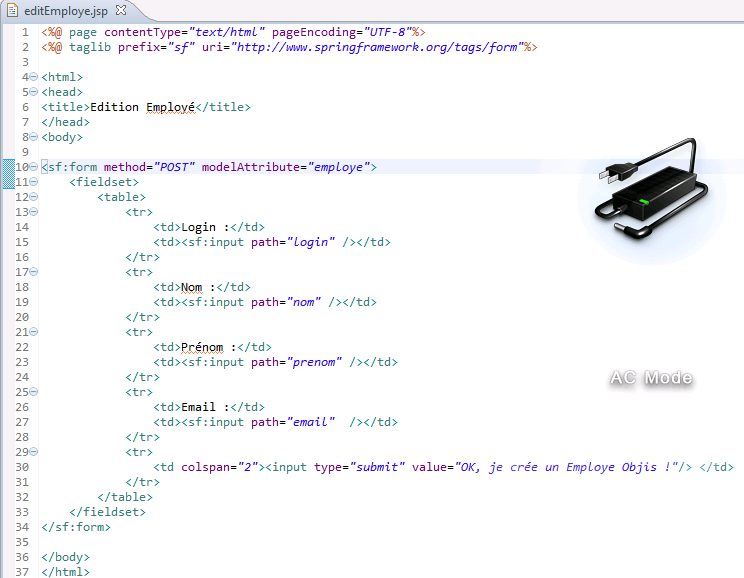This screenshot has width=744, height=578.
Task: Click the "employe" modelAttribute value
Action: 338,167
